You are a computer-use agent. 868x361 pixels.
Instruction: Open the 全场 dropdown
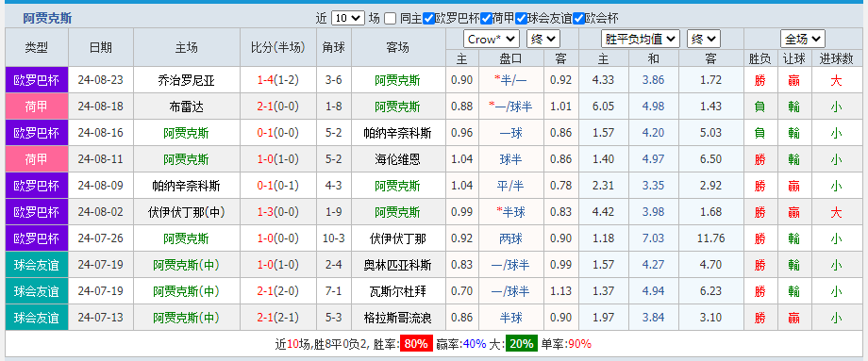pos(803,40)
